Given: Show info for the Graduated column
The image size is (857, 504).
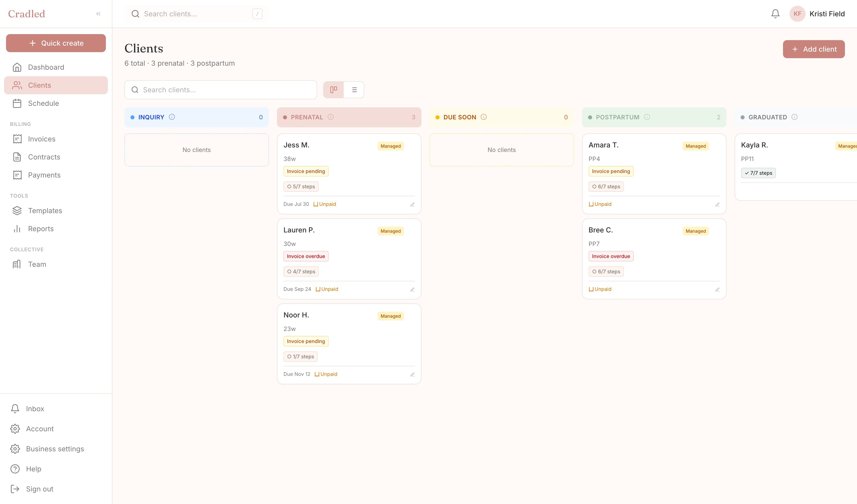Looking at the screenshot, I should [x=795, y=117].
